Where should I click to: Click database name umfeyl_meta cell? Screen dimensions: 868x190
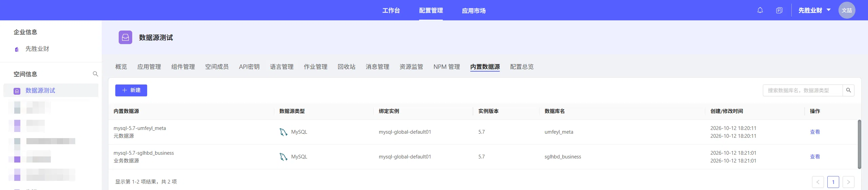pyautogui.click(x=559, y=132)
